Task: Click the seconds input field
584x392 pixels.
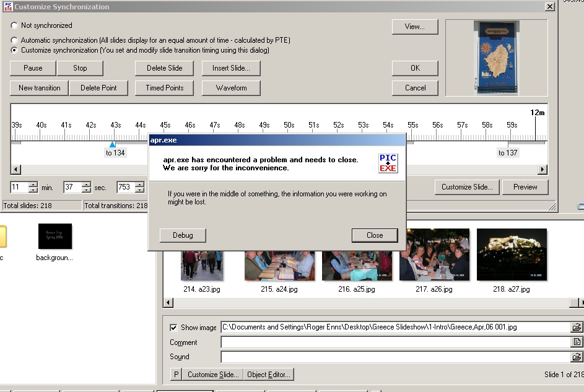Action: 72,187
